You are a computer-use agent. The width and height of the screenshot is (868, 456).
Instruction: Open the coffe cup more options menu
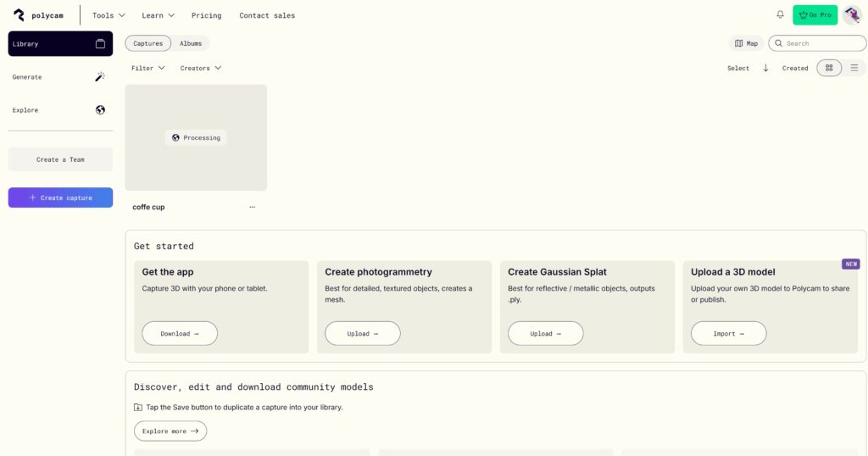[x=252, y=207]
